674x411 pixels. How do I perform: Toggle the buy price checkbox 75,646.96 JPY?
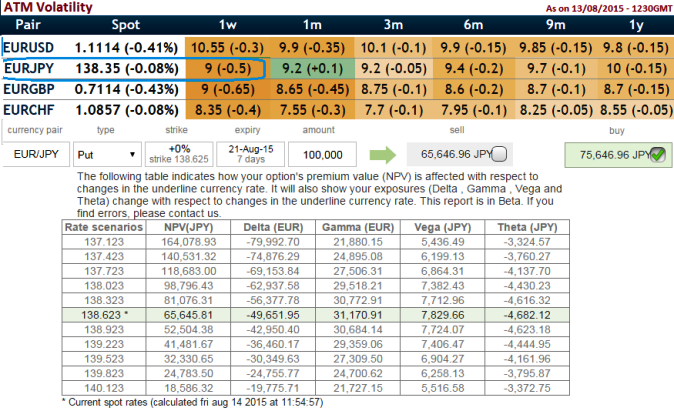point(658,155)
